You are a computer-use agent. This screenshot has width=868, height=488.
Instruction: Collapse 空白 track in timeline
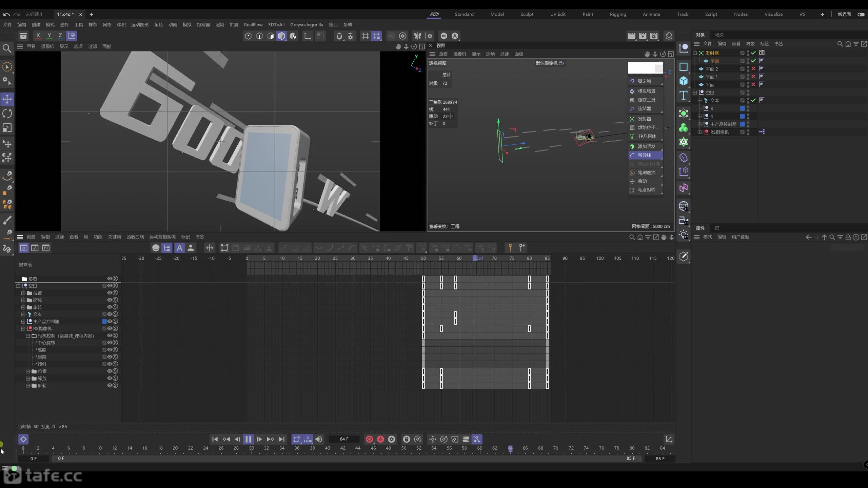18,286
